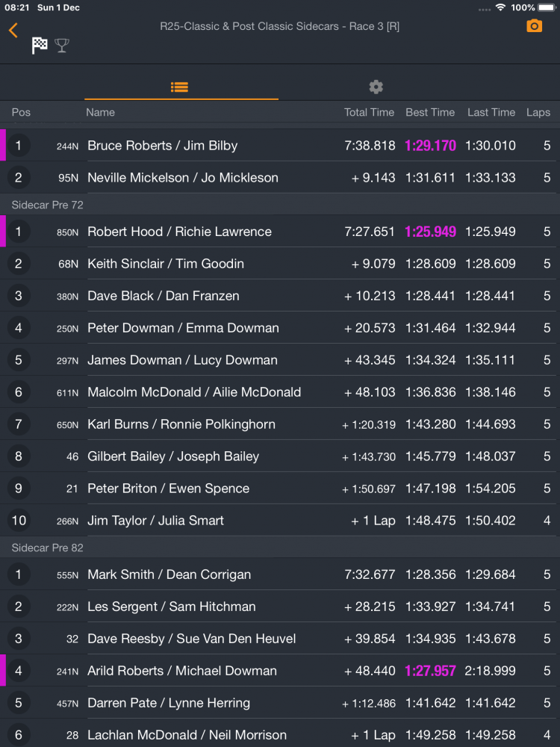This screenshot has height=747, width=560.
Task: Tap the checkered flag icon
Action: click(x=40, y=46)
